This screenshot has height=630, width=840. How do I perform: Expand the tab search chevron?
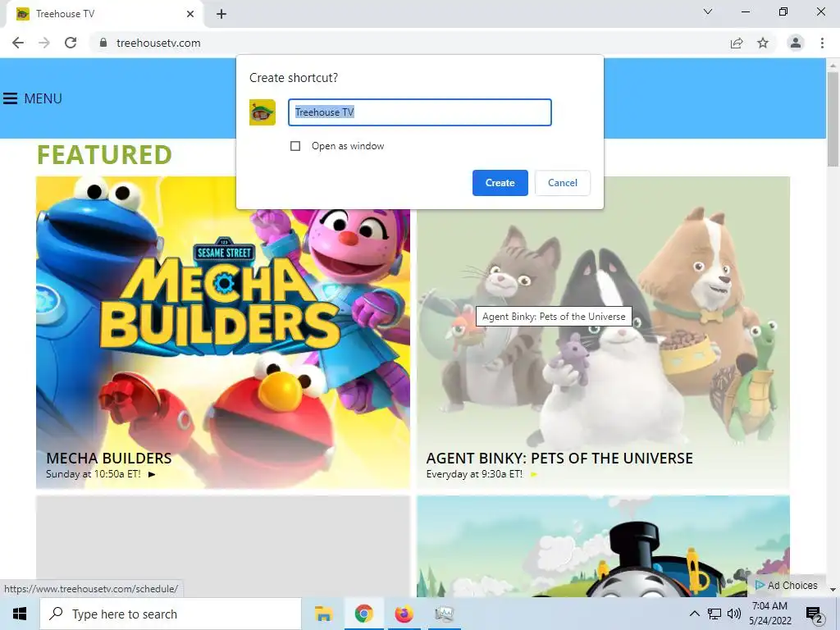(x=708, y=11)
